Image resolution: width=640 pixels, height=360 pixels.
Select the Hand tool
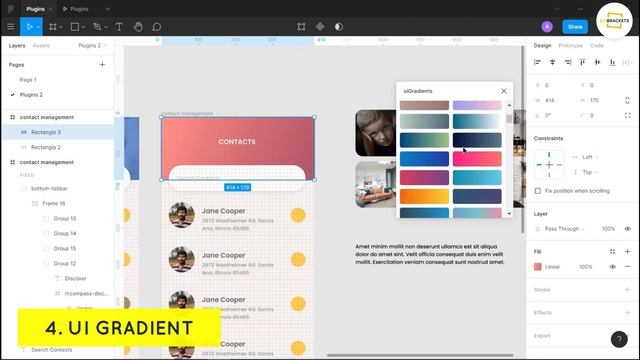click(x=138, y=27)
